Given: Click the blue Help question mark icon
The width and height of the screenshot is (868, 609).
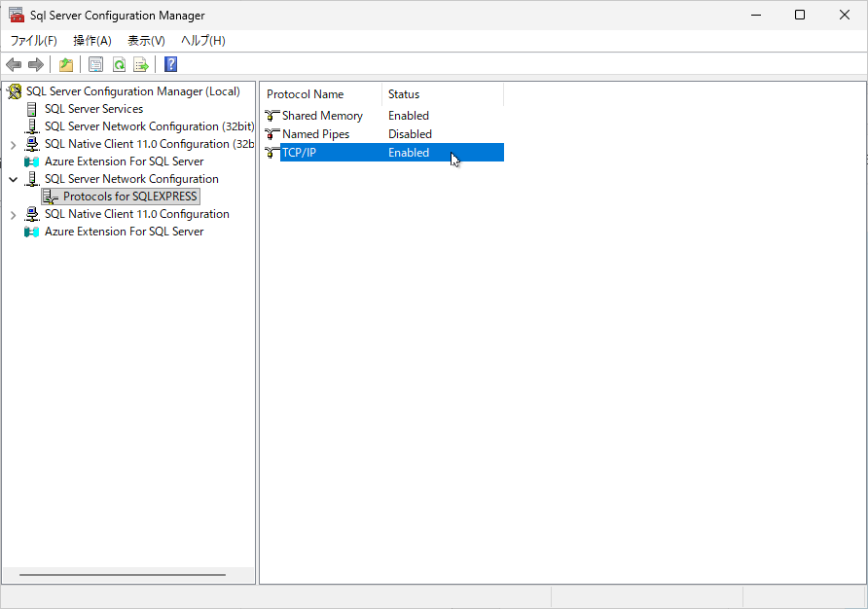Looking at the screenshot, I should pyautogui.click(x=170, y=65).
